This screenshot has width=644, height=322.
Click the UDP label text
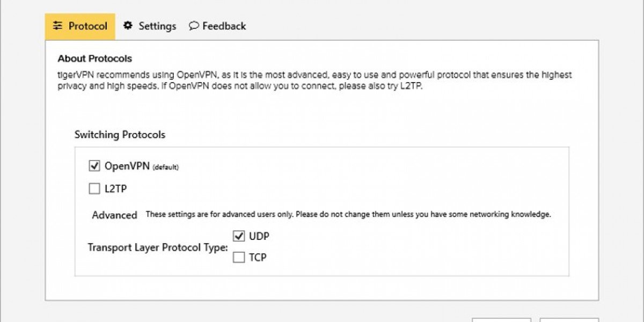point(259,236)
